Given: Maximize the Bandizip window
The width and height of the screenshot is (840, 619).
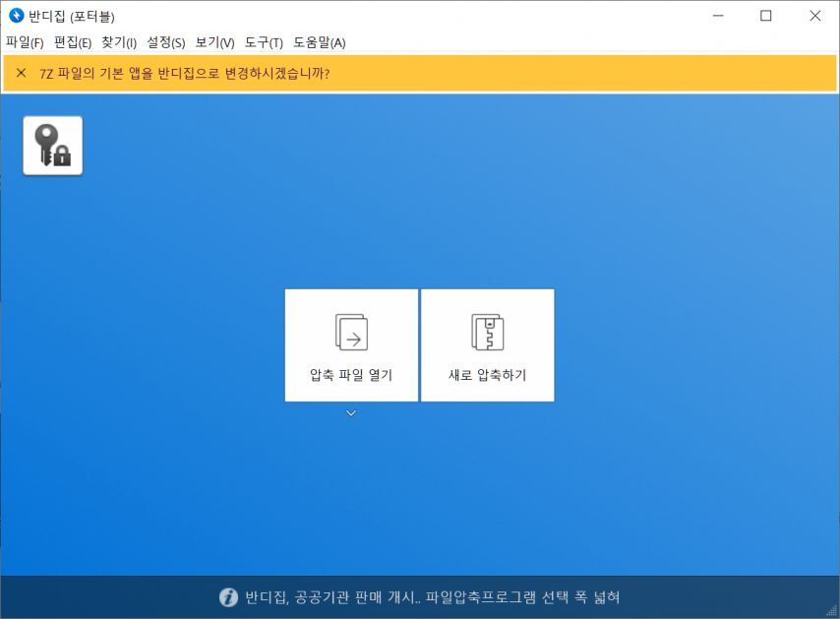Looking at the screenshot, I should (x=766, y=16).
